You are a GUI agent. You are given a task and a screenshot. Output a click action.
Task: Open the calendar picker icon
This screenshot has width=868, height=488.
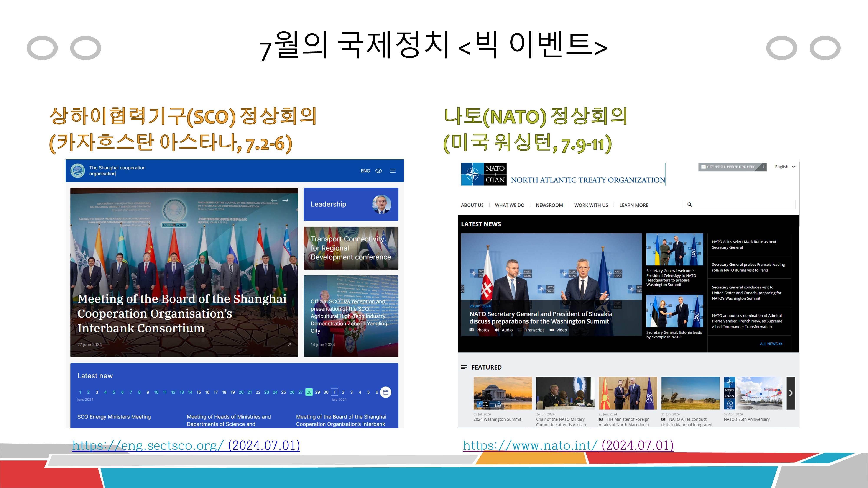(385, 392)
